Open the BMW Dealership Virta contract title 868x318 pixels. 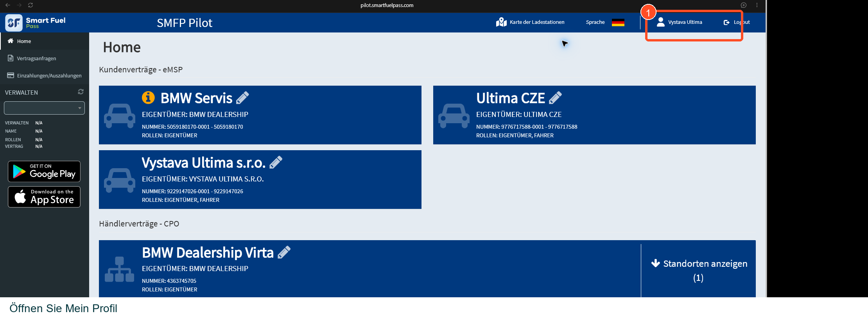coord(208,253)
